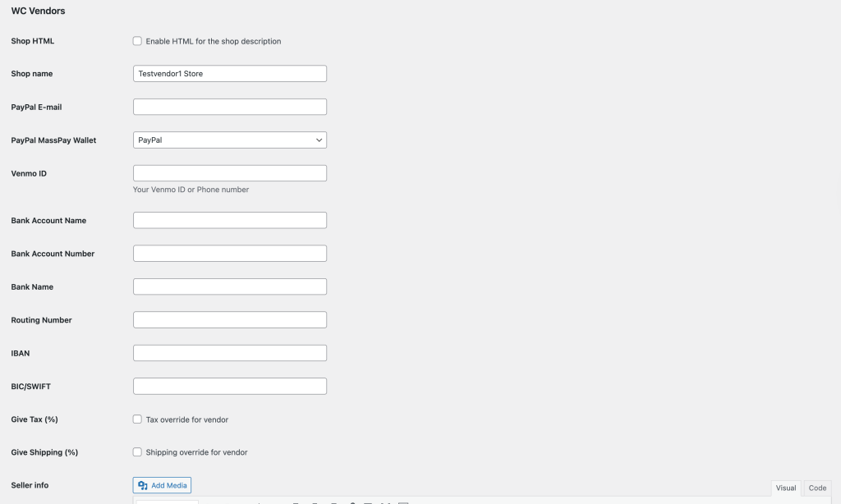Click the 'Tax override for vendor' text

pyautogui.click(x=187, y=419)
